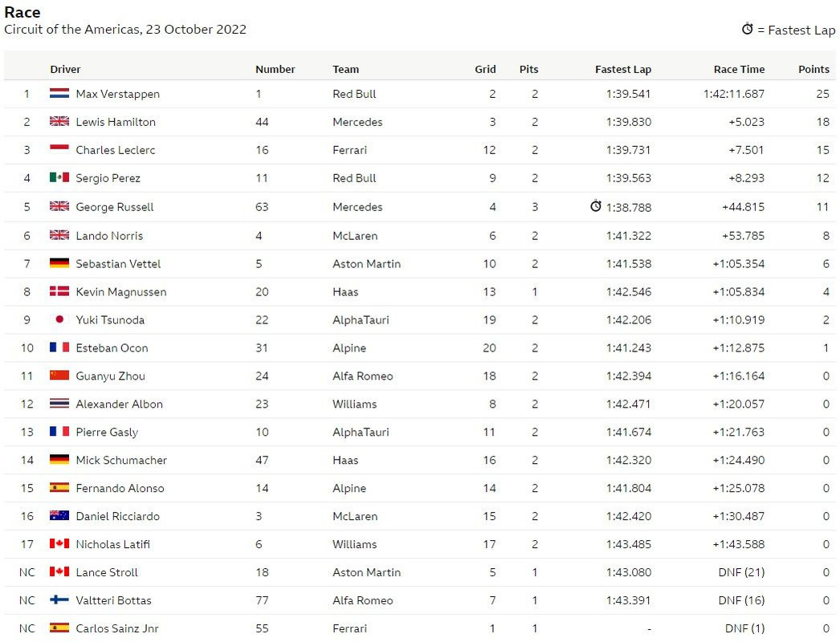Click the fastest lap stopwatch icon in legend

coord(748,29)
